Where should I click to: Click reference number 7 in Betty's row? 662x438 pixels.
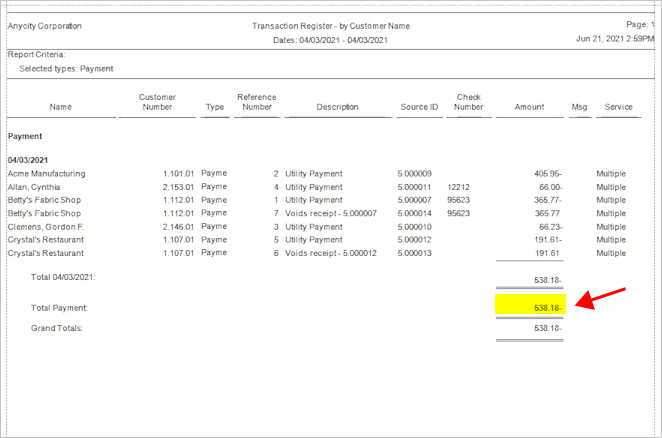(x=276, y=213)
